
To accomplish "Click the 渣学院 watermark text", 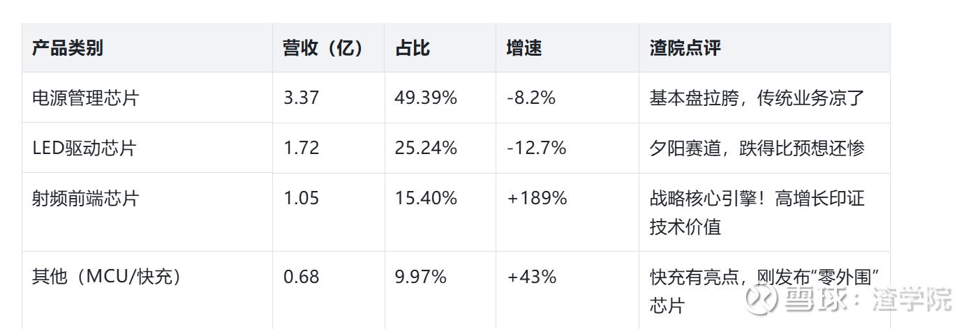I will [911, 300].
